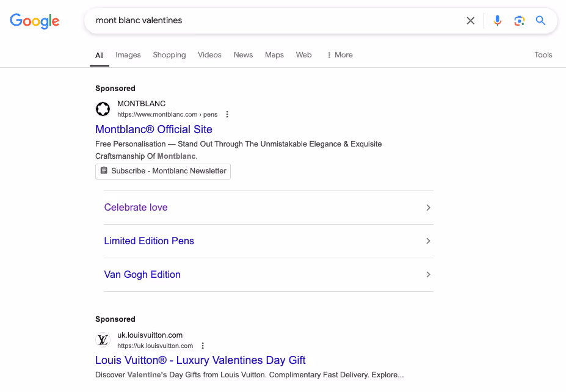Open the Celebrate love sitelink
Image resolution: width=566 pixels, height=392 pixels.
click(x=136, y=208)
